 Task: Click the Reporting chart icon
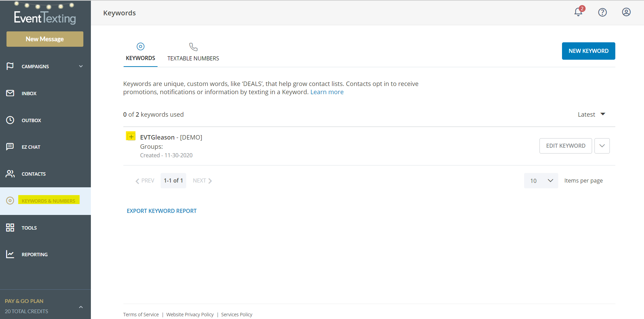(10, 254)
